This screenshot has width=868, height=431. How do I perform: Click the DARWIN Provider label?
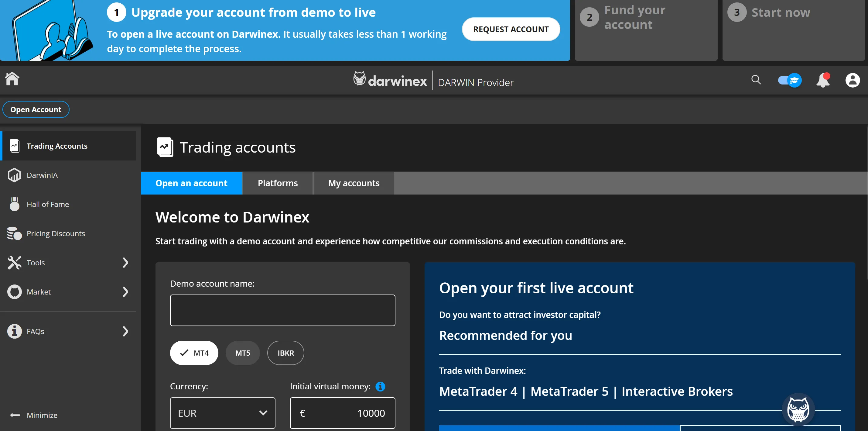pyautogui.click(x=475, y=83)
